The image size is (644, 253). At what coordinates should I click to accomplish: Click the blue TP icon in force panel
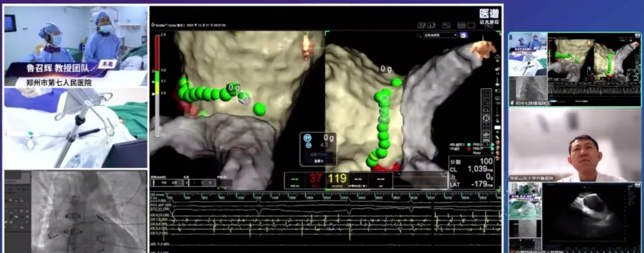coord(308,137)
